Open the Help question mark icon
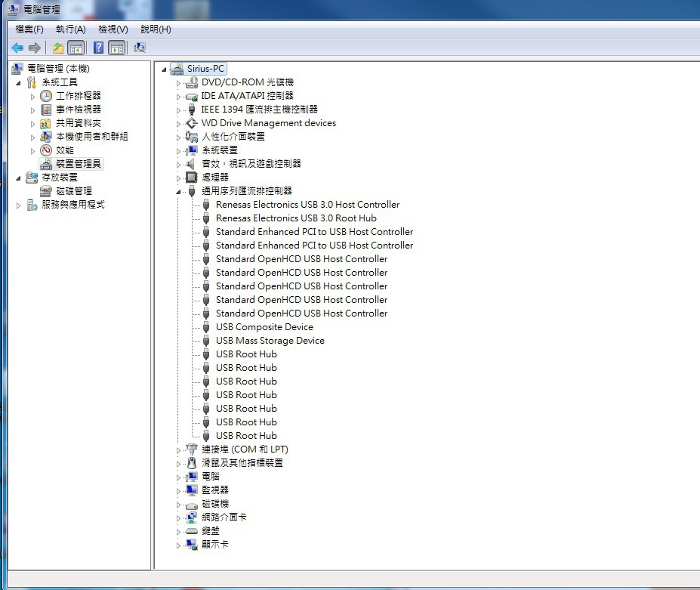Screen dimensions: 700x590 pyautogui.click(x=99, y=48)
